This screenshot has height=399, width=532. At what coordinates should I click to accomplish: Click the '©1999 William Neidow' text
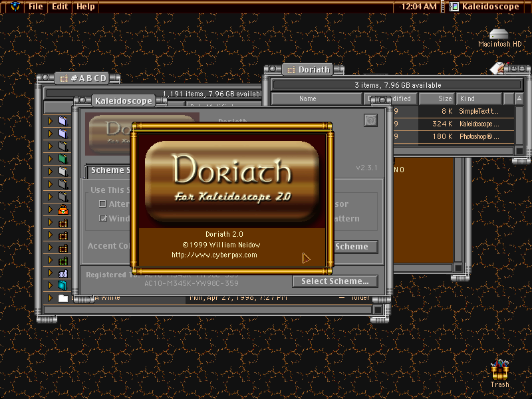tap(221, 245)
